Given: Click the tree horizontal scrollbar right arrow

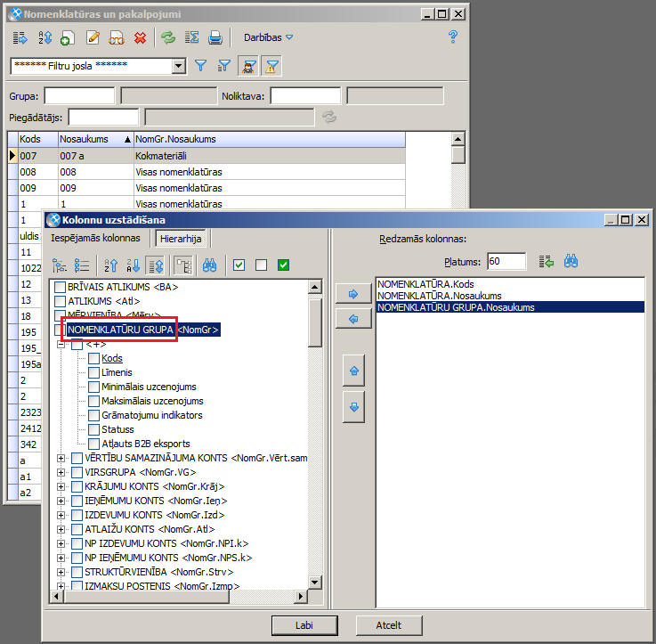Looking at the screenshot, I should pyautogui.click(x=300, y=597).
